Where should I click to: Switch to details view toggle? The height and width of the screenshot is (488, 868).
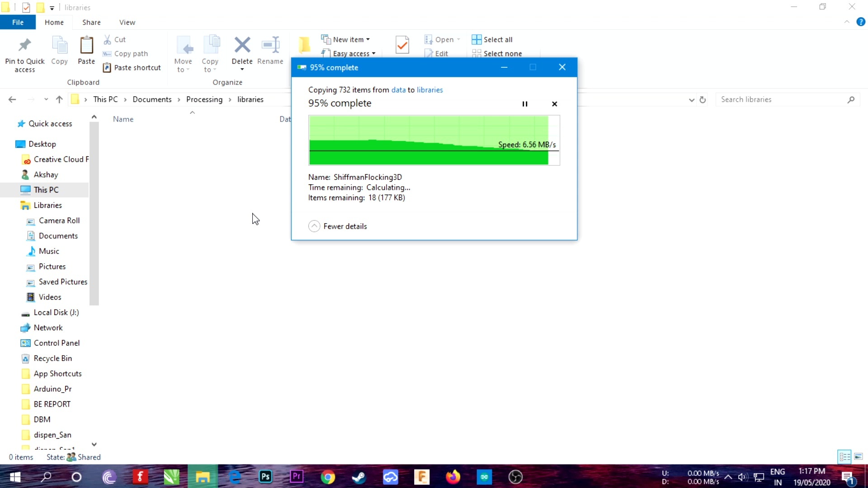pos(844,457)
